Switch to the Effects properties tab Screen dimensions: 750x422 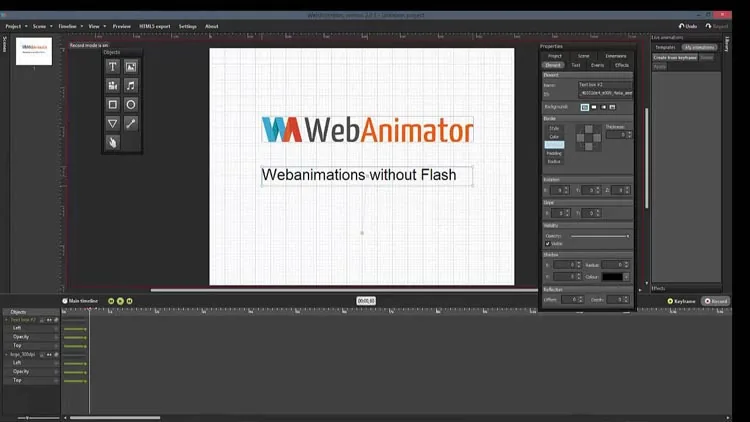tap(621, 65)
